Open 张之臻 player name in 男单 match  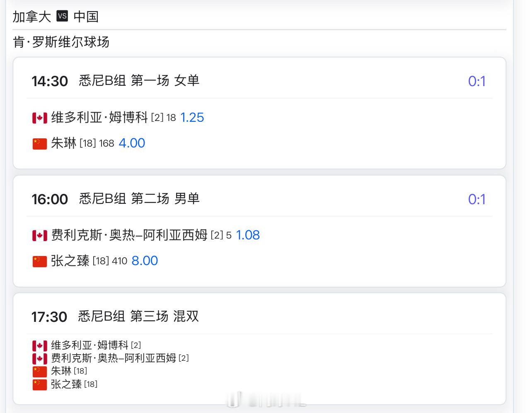coord(70,261)
